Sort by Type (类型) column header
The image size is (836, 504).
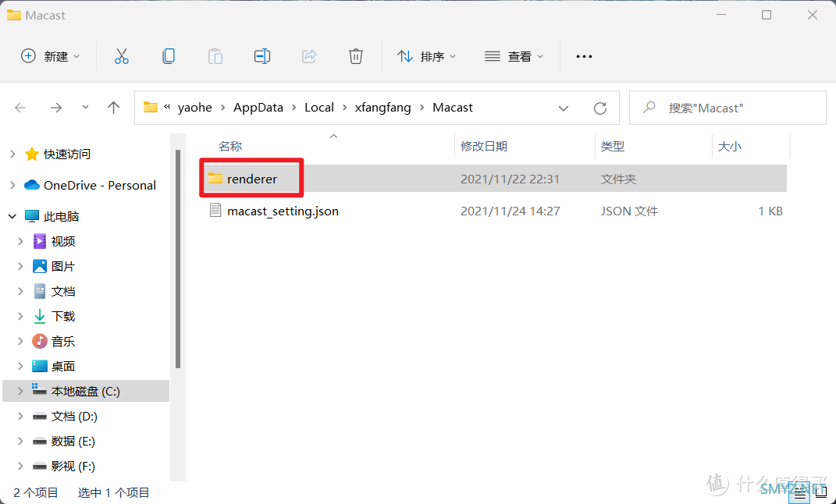[x=612, y=146]
